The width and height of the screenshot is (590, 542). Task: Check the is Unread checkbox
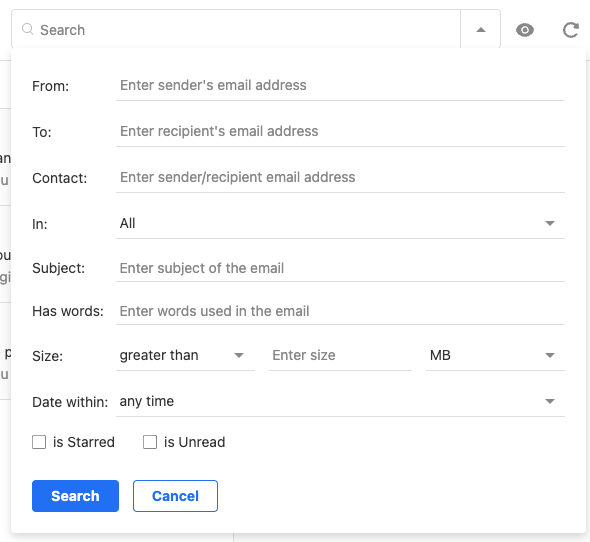pyautogui.click(x=150, y=442)
